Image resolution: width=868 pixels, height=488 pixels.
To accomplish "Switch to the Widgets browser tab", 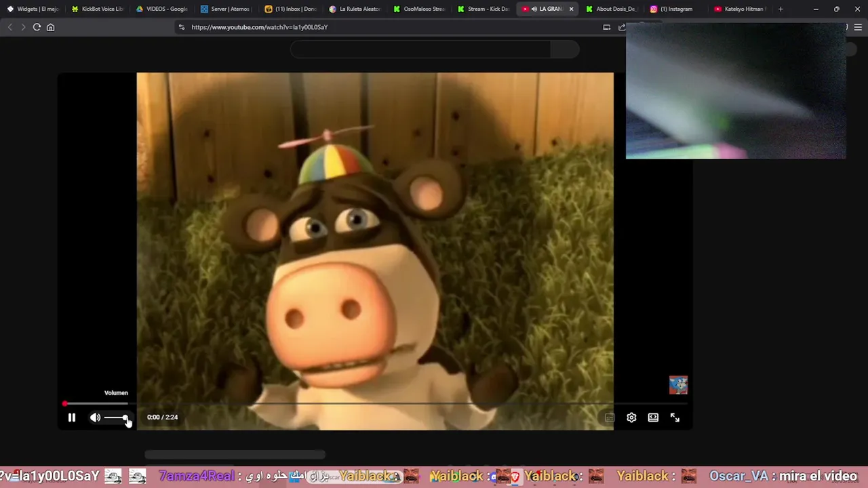I will point(33,9).
